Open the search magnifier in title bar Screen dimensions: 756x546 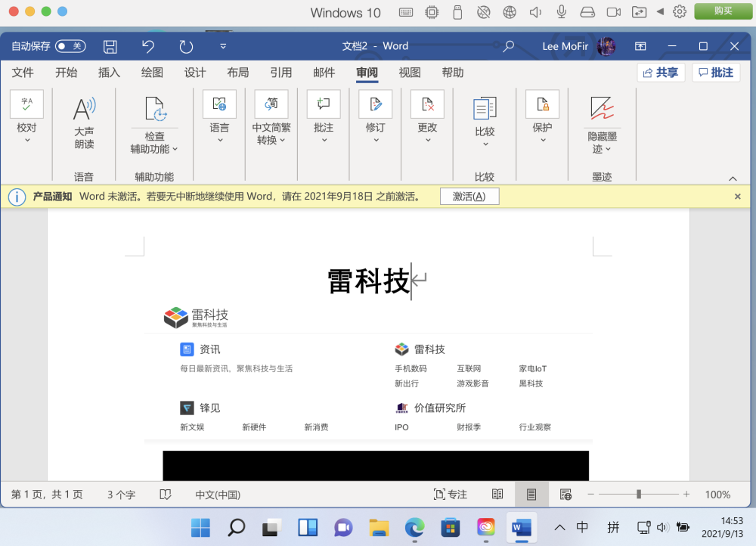(x=509, y=47)
